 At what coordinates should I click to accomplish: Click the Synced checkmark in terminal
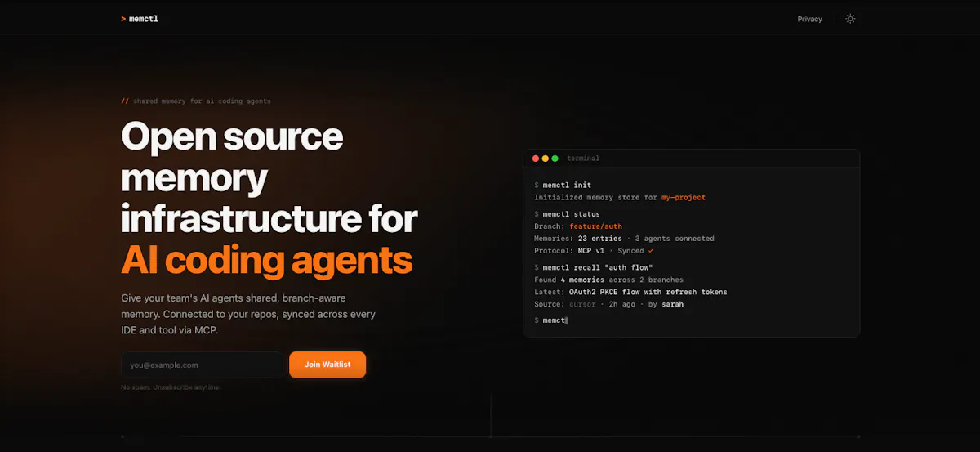tap(651, 251)
